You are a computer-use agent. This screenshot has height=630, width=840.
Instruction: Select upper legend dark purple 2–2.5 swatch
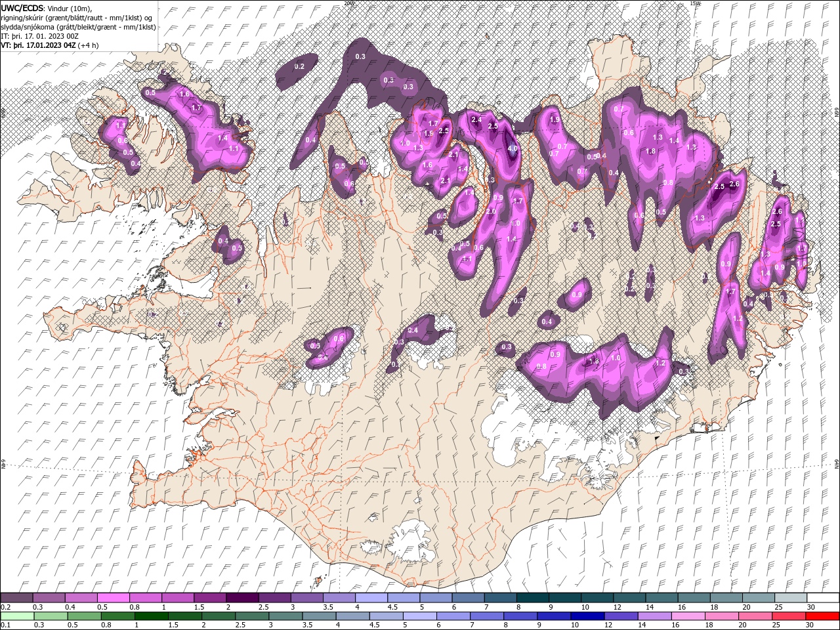pyautogui.click(x=242, y=597)
